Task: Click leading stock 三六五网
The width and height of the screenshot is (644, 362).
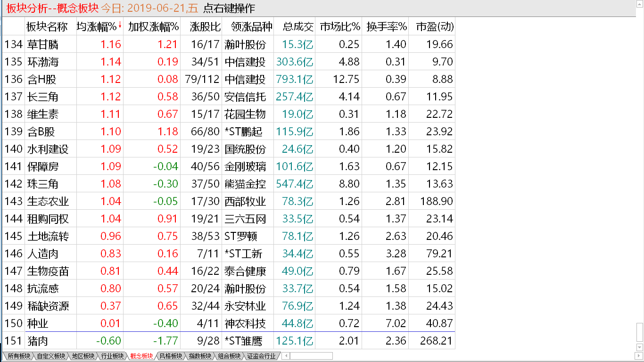Action: pos(245,219)
